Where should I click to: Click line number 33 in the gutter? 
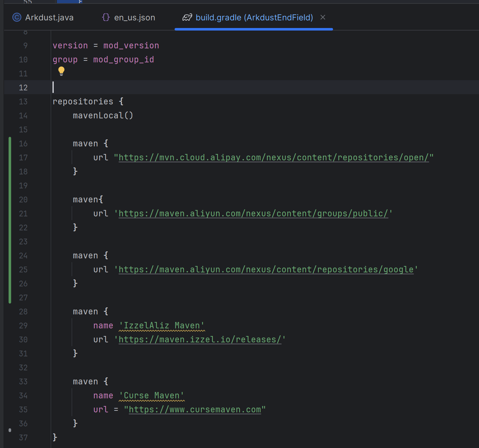(23, 381)
